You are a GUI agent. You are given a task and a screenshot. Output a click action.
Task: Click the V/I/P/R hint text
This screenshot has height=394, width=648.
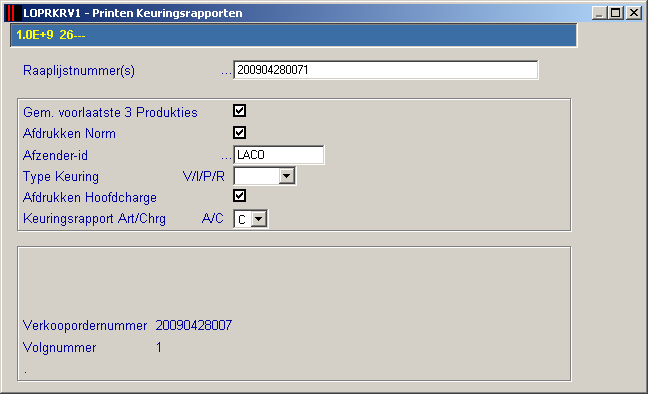204,177
